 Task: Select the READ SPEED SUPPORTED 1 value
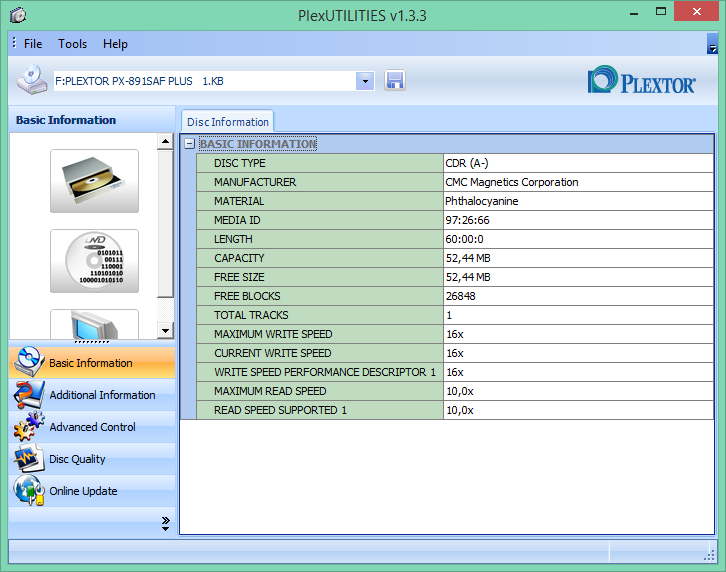pos(578,410)
